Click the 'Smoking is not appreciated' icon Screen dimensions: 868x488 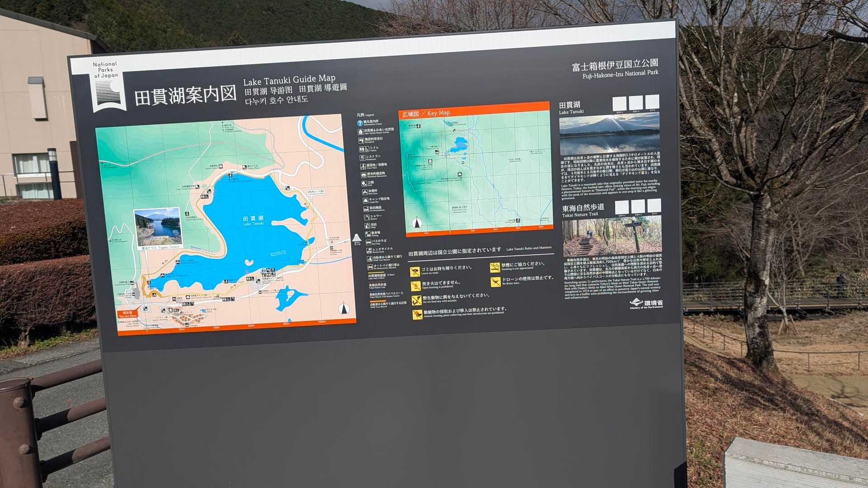coord(495,268)
